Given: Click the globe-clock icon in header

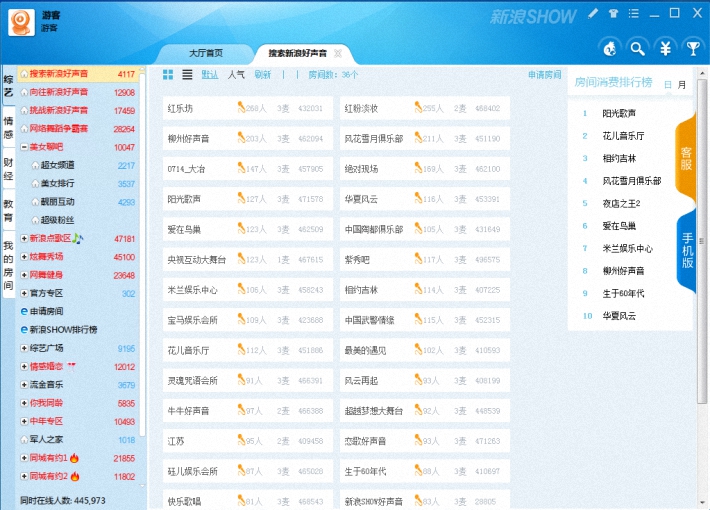Looking at the screenshot, I should point(609,47).
